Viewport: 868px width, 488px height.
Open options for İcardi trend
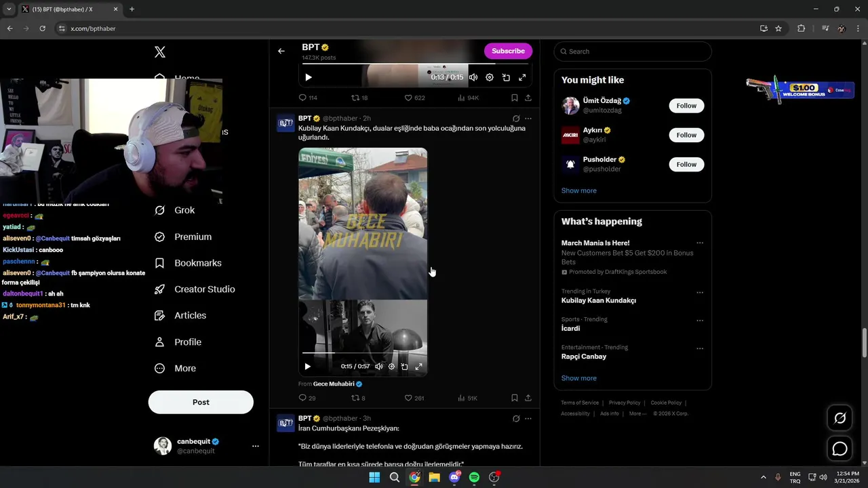pyautogui.click(x=700, y=320)
